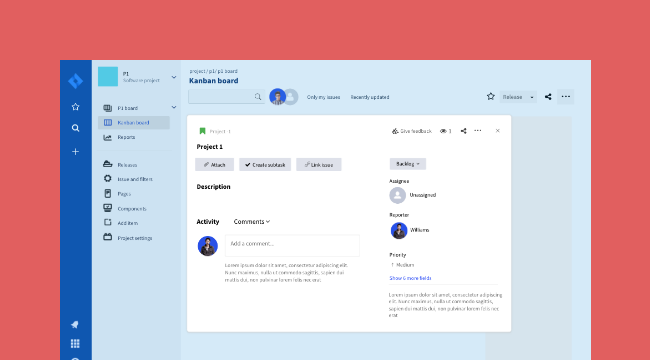Click the Unassigned assignee text

(x=422, y=195)
